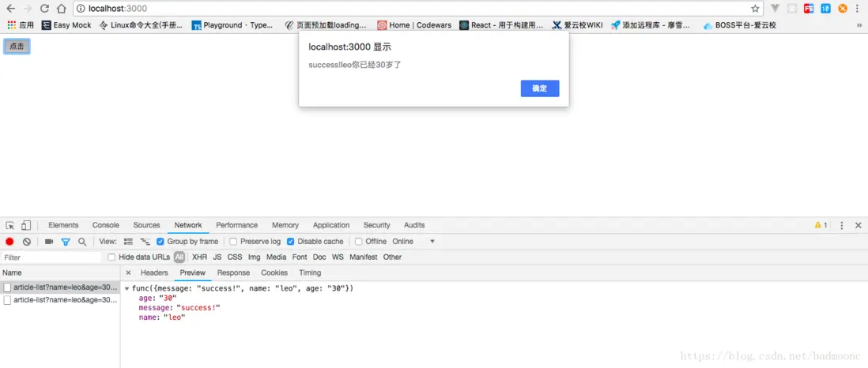Image resolution: width=868 pixels, height=368 pixels.
Task: Switch to the Performance tab
Action: (237, 225)
